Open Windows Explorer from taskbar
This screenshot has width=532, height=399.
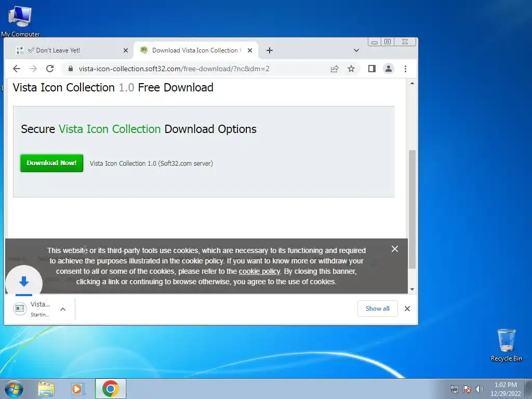click(46, 389)
